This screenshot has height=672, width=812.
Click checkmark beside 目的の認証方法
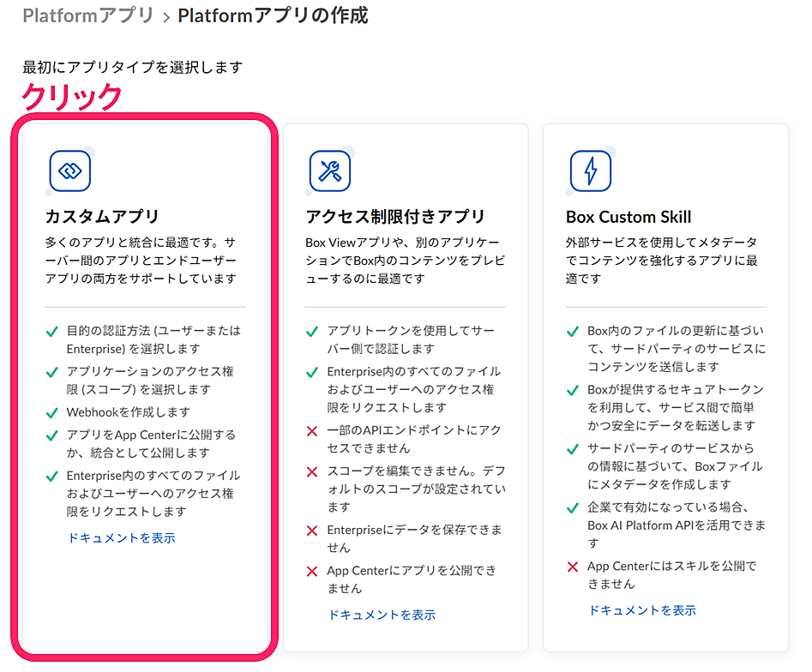tap(51, 332)
